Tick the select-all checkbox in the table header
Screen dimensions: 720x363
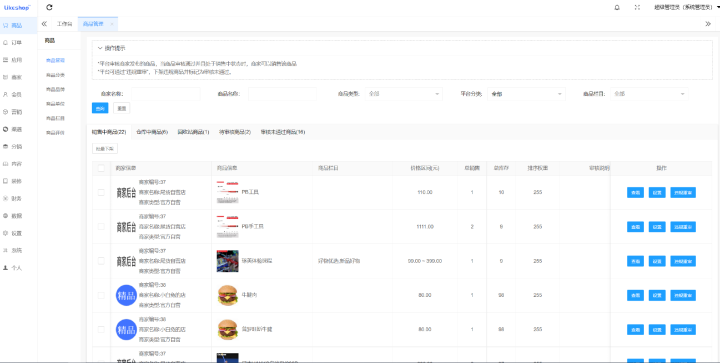(x=101, y=168)
